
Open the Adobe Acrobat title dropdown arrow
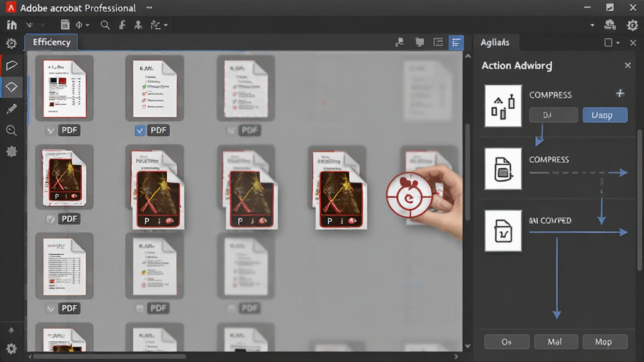(x=149, y=8)
